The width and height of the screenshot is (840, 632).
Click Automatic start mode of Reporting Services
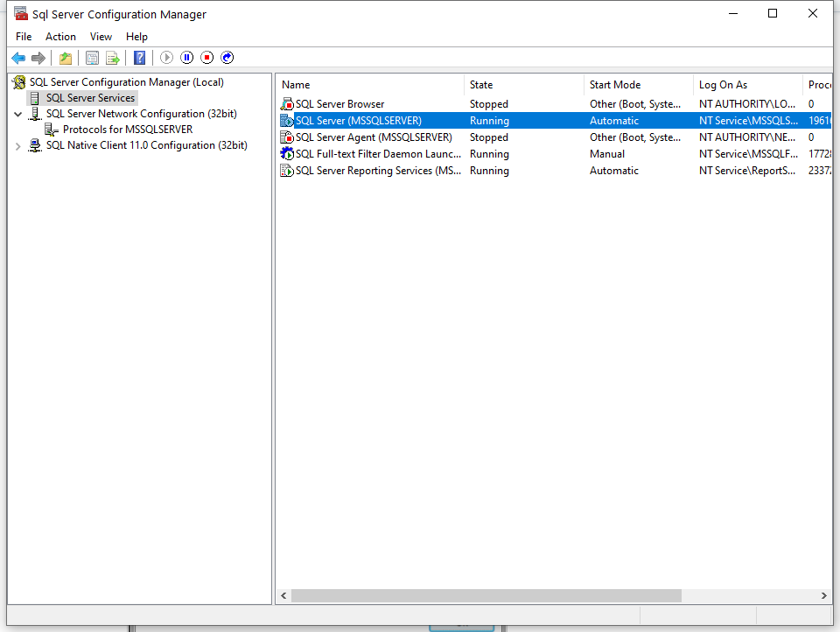pos(614,171)
